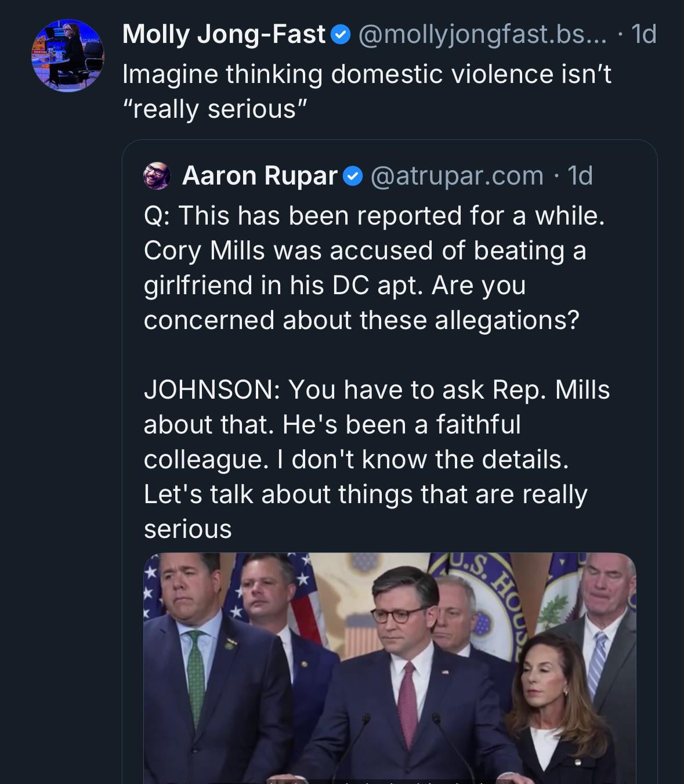Open the @mollyjongfast.bs... handle link
This screenshot has width=684, height=784.
coord(483,34)
